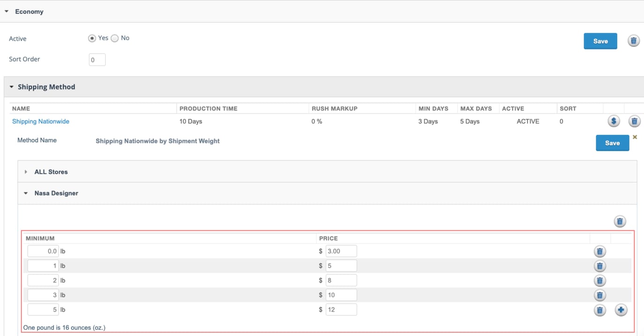The height and width of the screenshot is (336, 644).
Task: Remove the 3 lb price tier
Action: 600,295
